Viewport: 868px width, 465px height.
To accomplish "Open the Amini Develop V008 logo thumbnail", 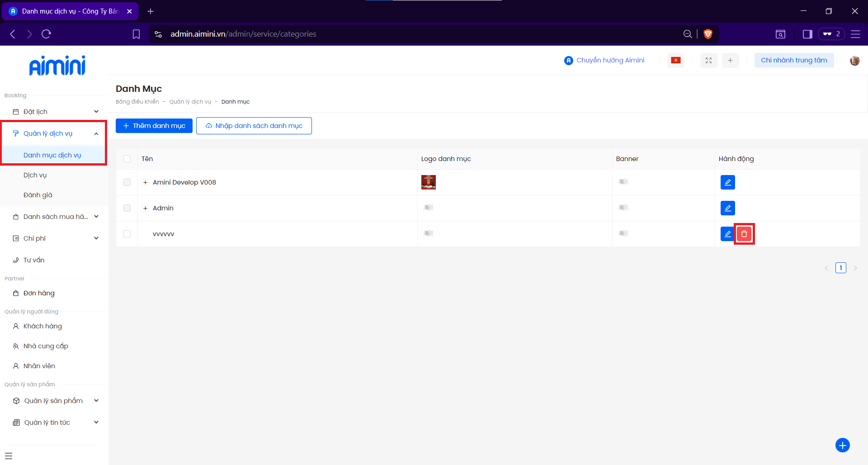I will [428, 182].
